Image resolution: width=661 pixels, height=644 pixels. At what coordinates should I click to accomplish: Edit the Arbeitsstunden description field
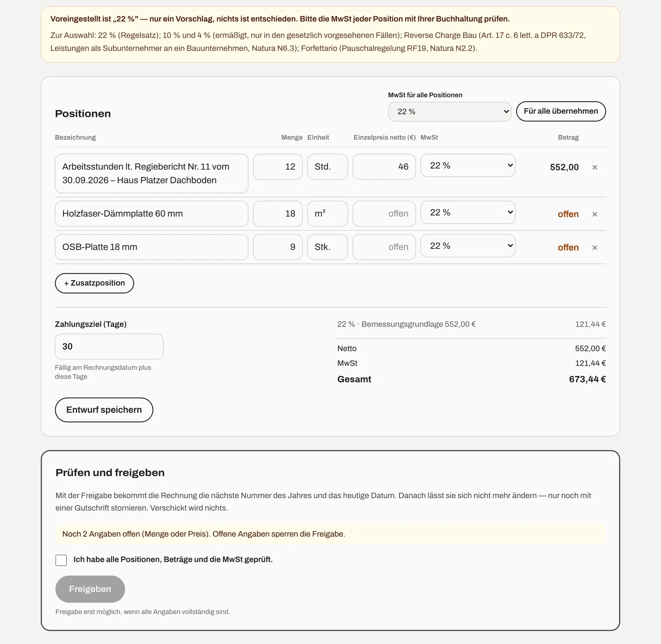(x=152, y=173)
